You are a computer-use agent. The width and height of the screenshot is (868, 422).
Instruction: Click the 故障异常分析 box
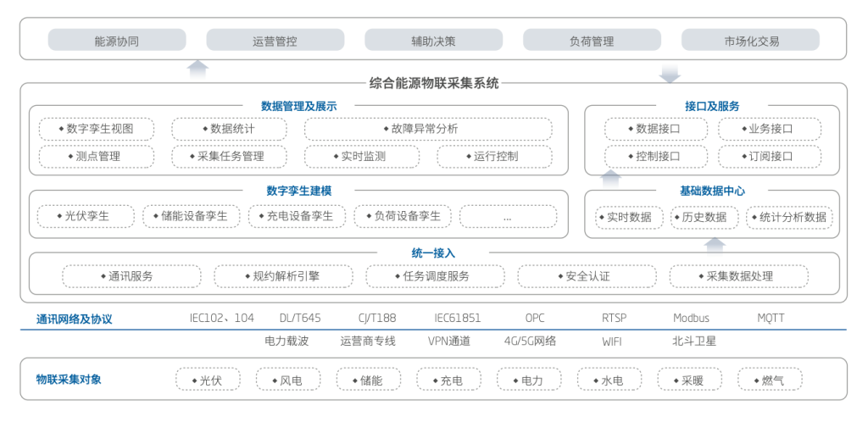[x=427, y=129]
